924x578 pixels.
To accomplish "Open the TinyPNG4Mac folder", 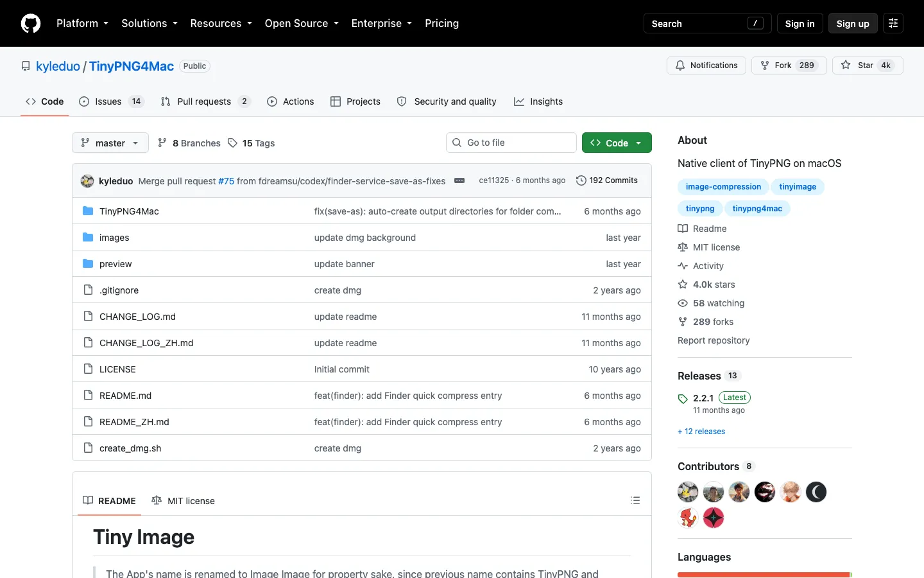I will point(129,211).
